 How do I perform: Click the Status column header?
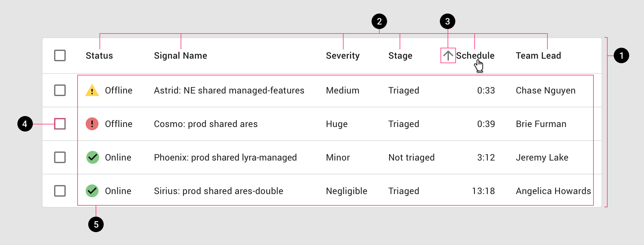pyautogui.click(x=99, y=55)
